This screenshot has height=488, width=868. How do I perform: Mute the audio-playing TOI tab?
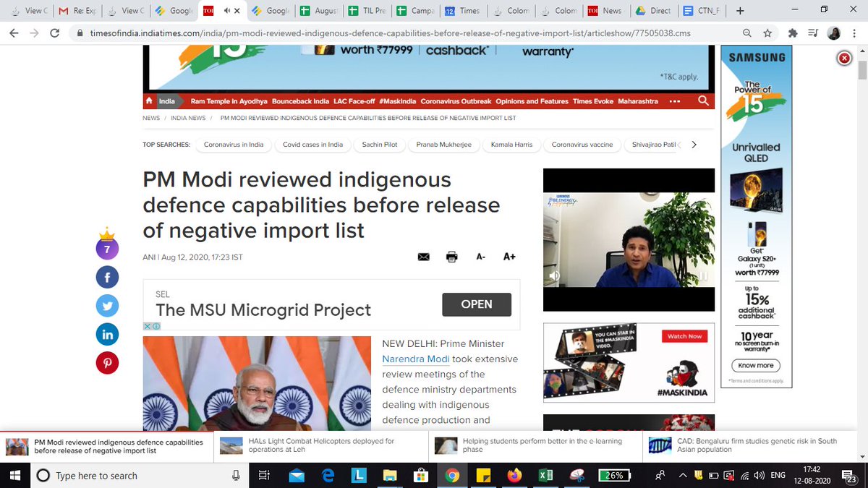pos(228,11)
